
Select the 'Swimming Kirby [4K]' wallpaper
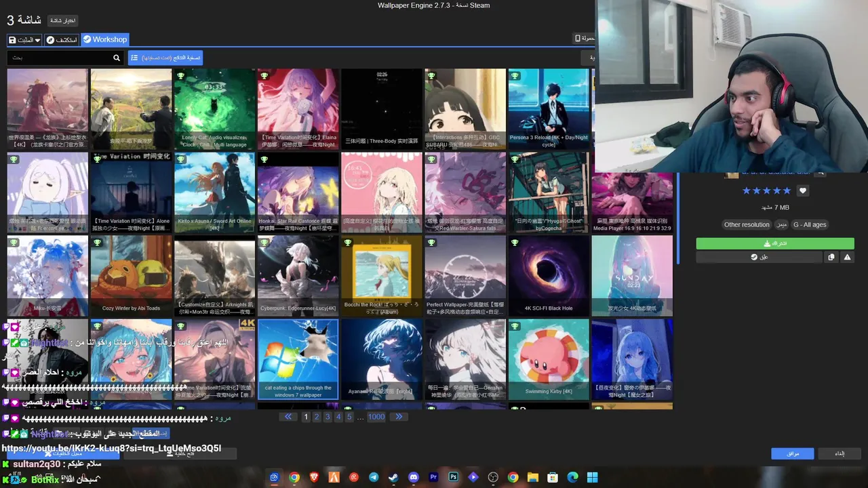[549, 359]
